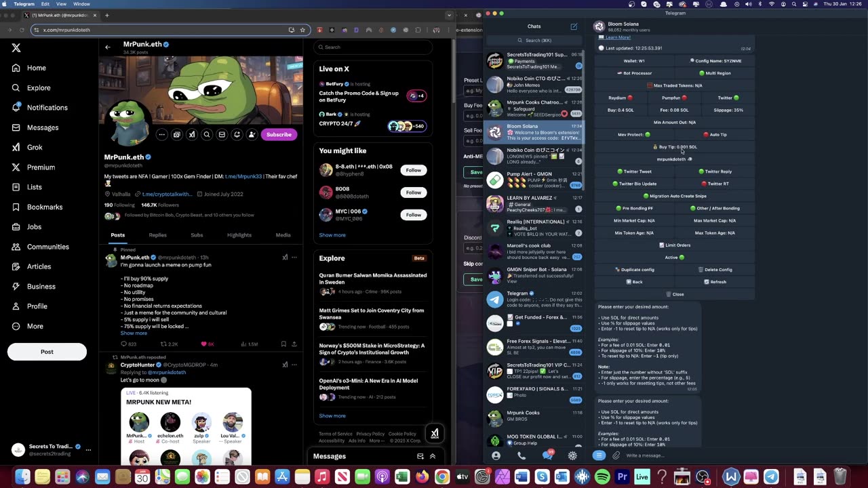Click the Grok profile summary icon
868x488 pixels.
[192, 134]
